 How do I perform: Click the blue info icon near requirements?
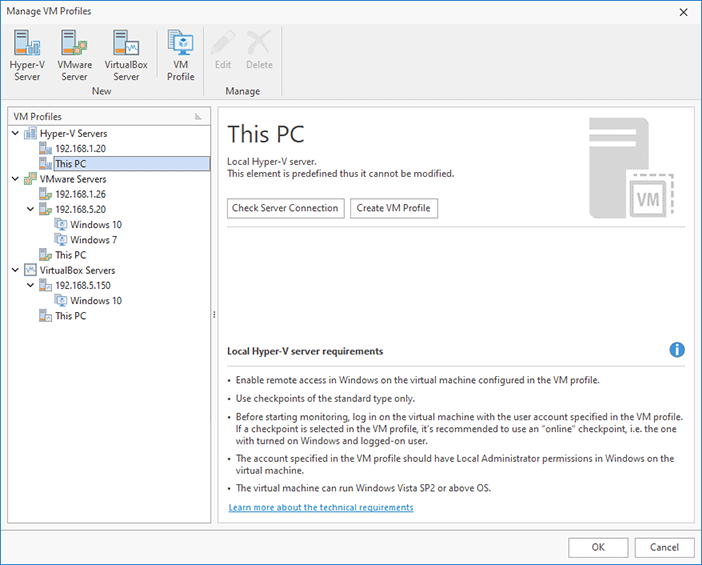coord(676,350)
